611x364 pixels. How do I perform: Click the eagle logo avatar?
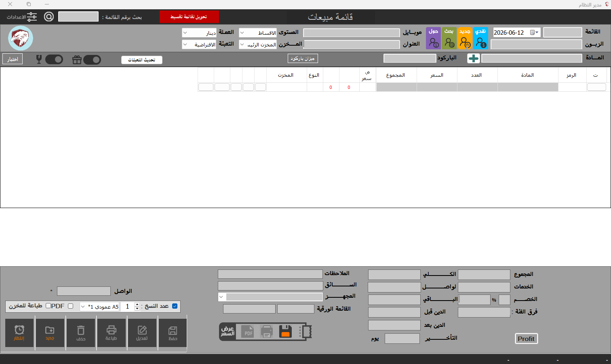[21, 38]
